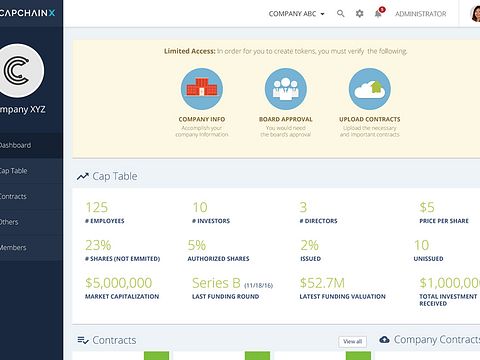480x360 pixels.
Task: Select the Company Info building icon
Action: coord(202,89)
